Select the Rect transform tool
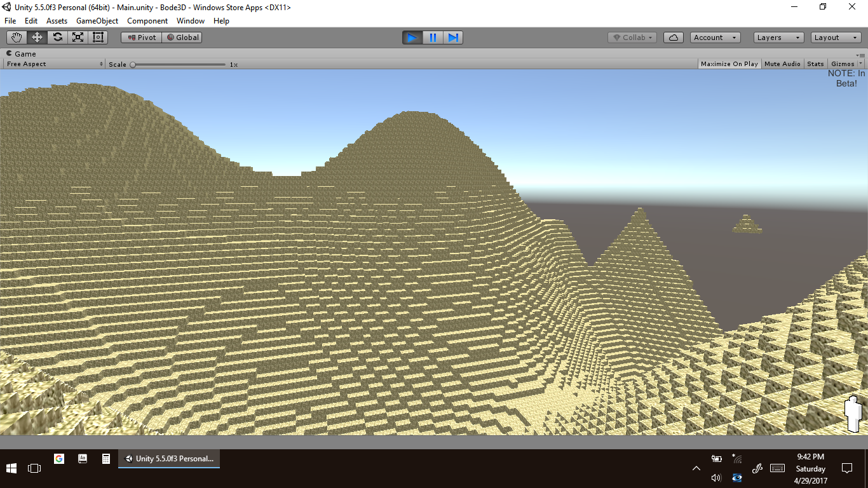Image resolution: width=868 pixels, height=488 pixels. pos(98,37)
